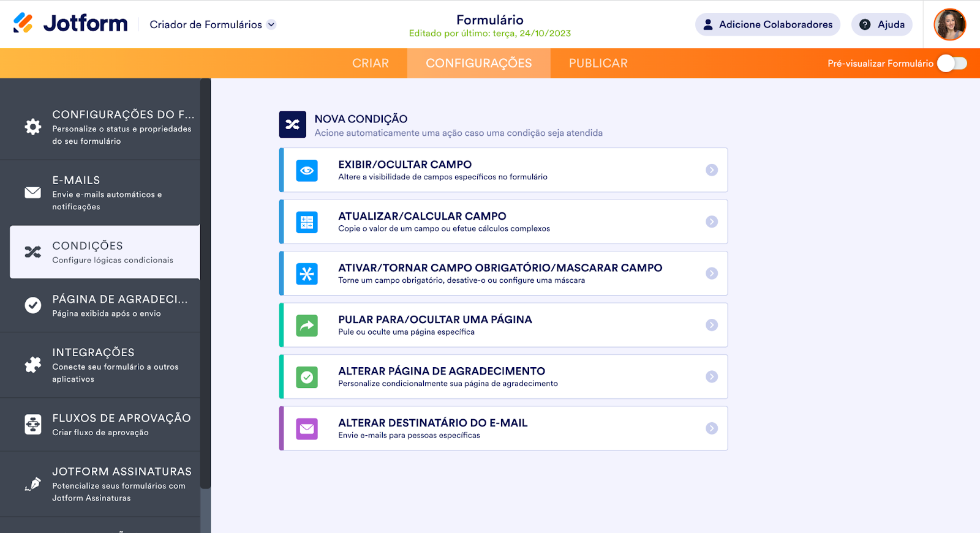980x533 pixels.
Task: Open the E-mails settings section
Action: click(104, 193)
